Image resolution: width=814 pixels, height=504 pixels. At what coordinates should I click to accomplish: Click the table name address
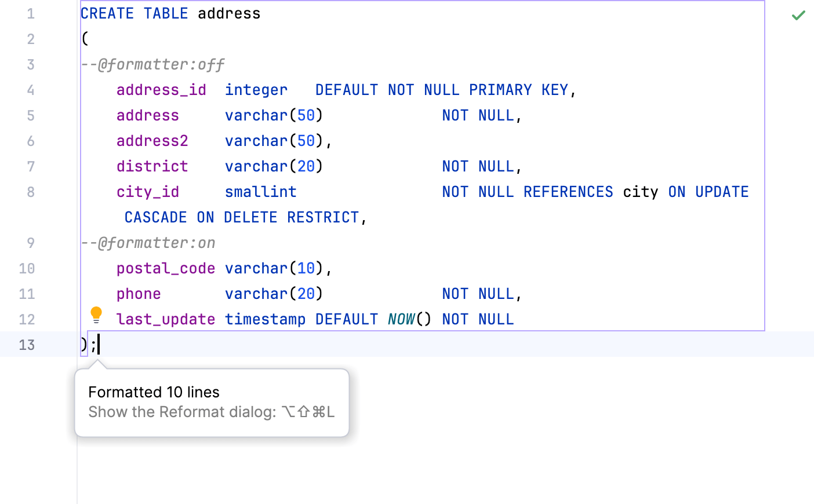[x=229, y=13]
